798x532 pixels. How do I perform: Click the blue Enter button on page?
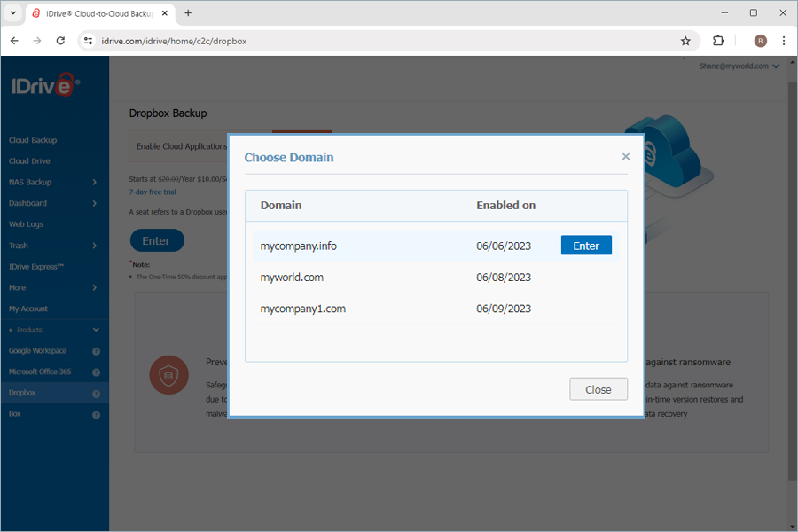pyautogui.click(x=157, y=240)
